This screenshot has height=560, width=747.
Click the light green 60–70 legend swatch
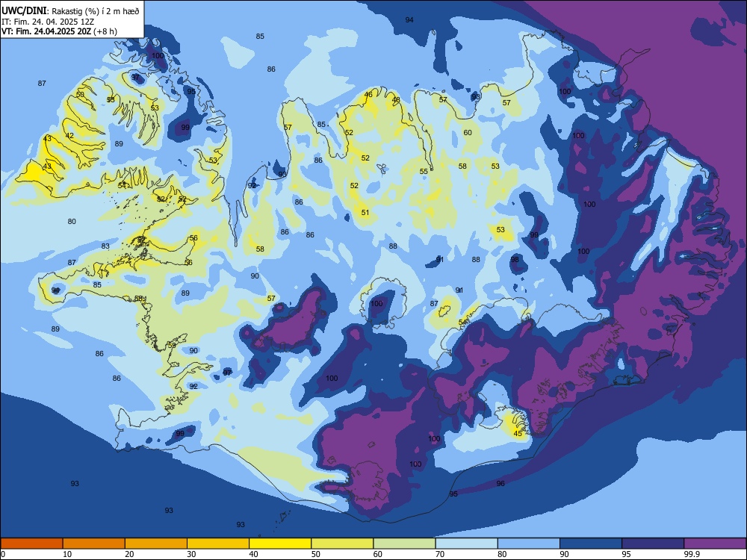[404, 544]
